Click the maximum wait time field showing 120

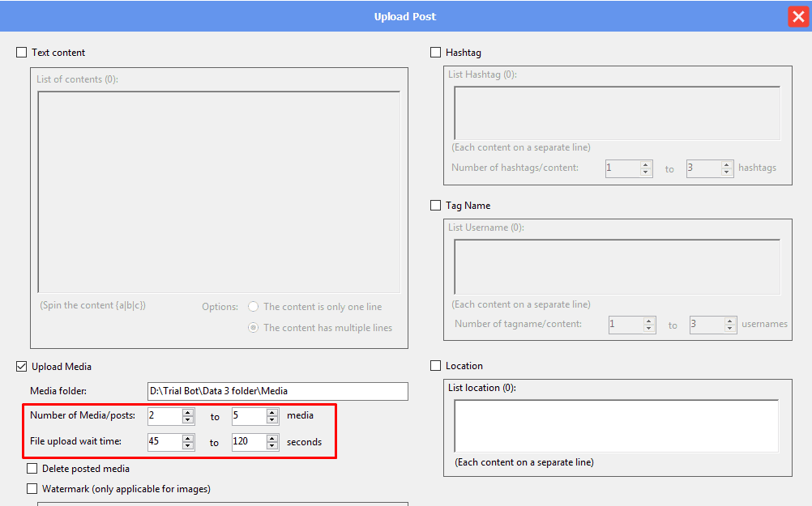click(248, 442)
